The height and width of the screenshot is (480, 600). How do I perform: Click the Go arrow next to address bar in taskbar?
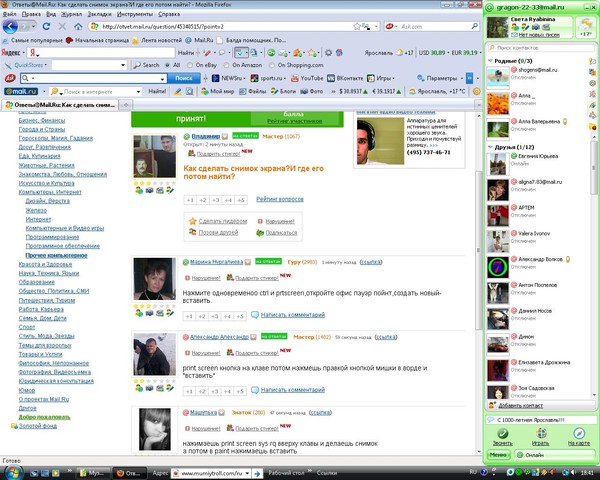coord(258,473)
